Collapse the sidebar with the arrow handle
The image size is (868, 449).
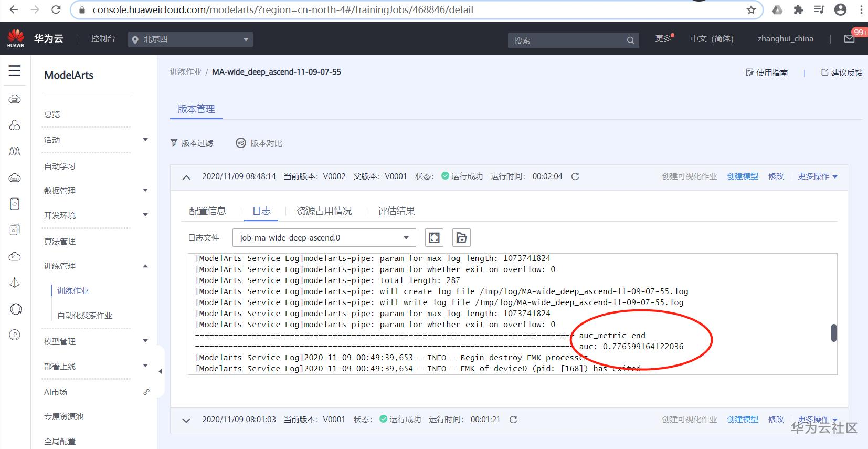161,371
